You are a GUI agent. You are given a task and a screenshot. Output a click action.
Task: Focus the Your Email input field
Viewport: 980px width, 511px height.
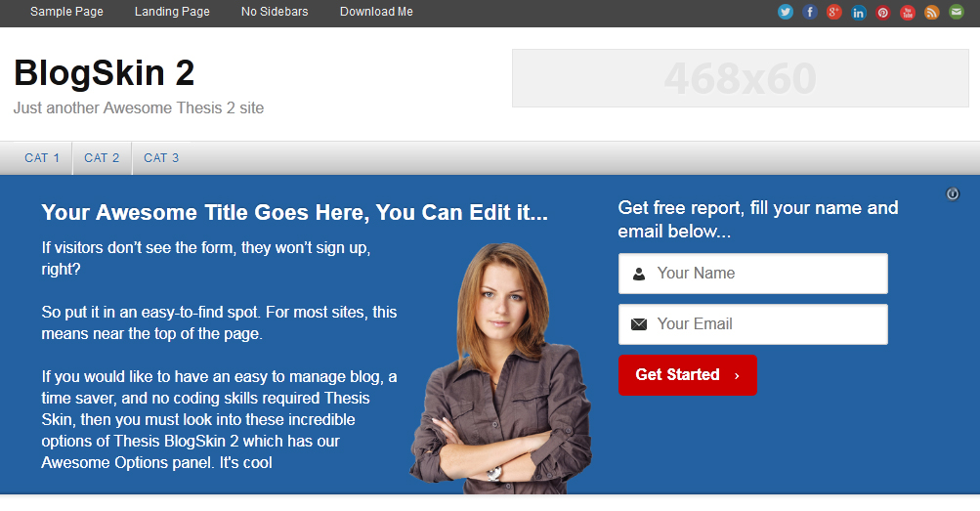(753, 324)
